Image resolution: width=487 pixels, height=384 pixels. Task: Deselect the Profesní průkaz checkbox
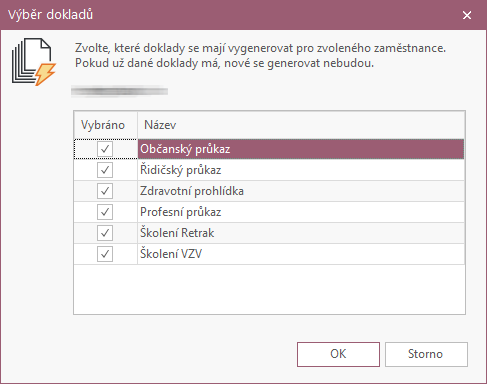(x=105, y=212)
